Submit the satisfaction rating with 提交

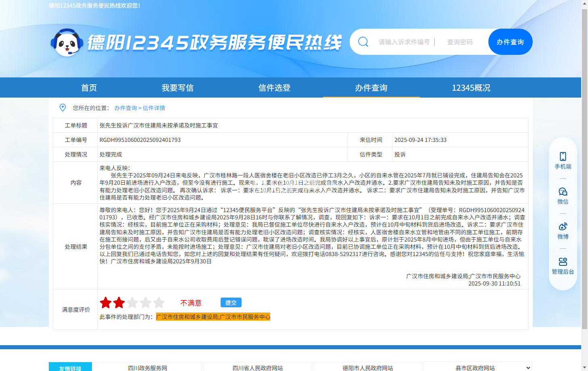[231, 302]
